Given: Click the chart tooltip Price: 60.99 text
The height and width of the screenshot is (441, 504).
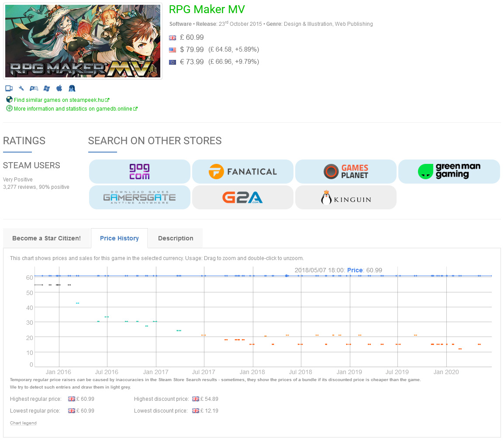Looking at the screenshot, I should (365, 270).
